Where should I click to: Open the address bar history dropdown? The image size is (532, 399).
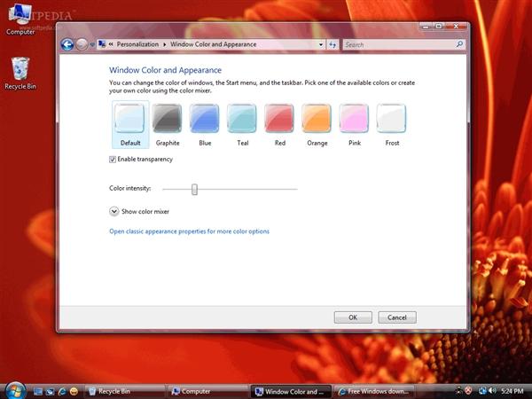[x=321, y=44]
